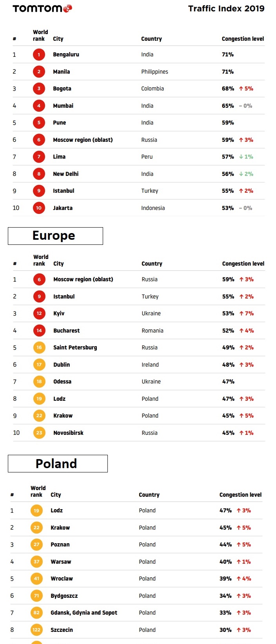
Task: Select the country Ireland in the Dublin row
Action: point(150,365)
